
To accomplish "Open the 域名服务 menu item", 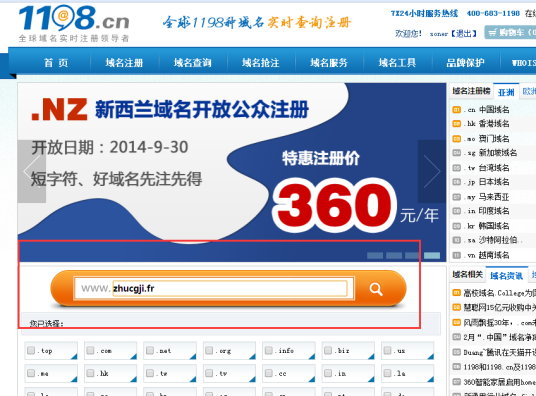I will 329,63.
